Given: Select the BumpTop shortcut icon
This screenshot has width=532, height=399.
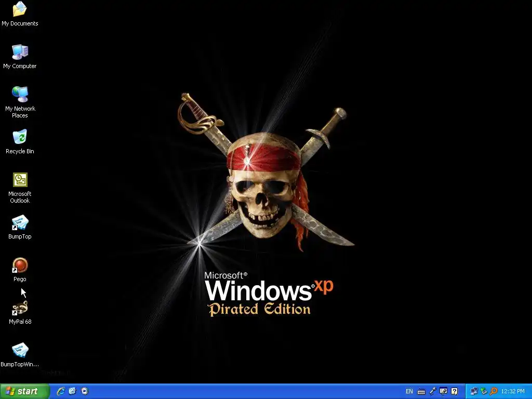Looking at the screenshot, I should [x=20, y=227].
